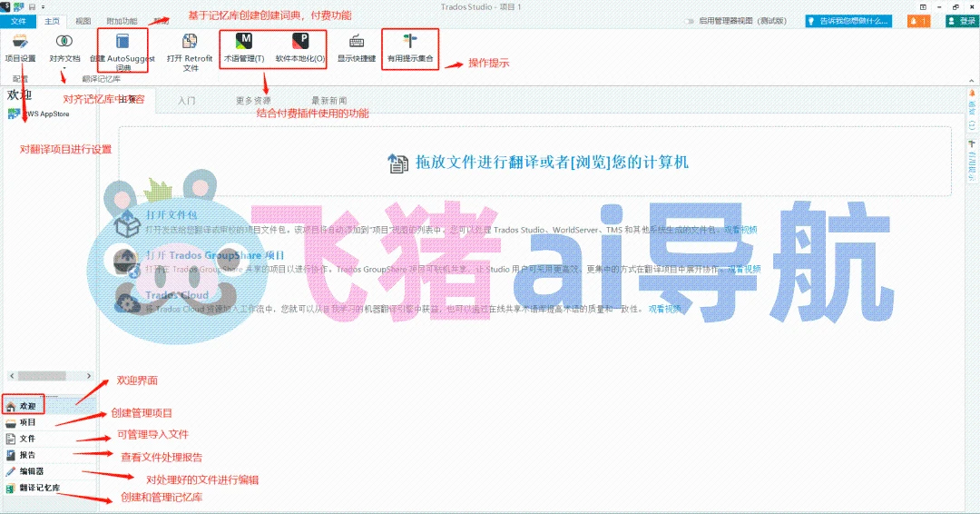Select the 入门 (Getting Started) tab
The height and width of the screenshot is (514, 980).
tap(186, 101)
